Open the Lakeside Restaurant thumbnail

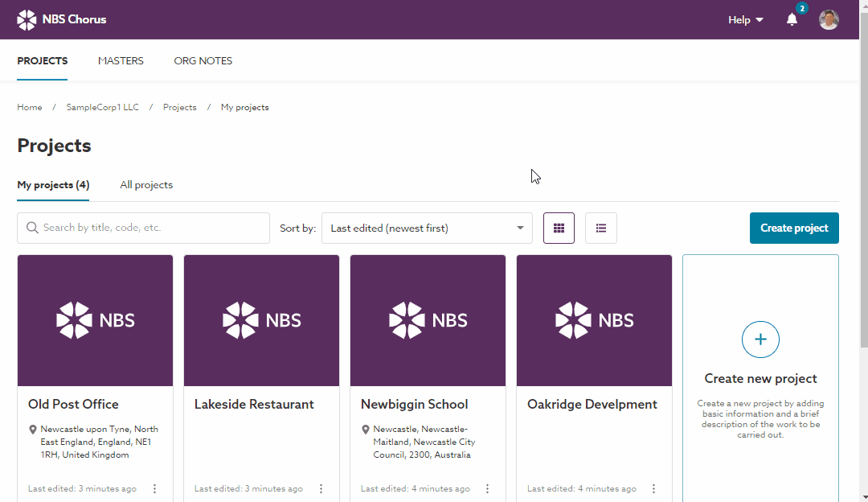point(261,320)
